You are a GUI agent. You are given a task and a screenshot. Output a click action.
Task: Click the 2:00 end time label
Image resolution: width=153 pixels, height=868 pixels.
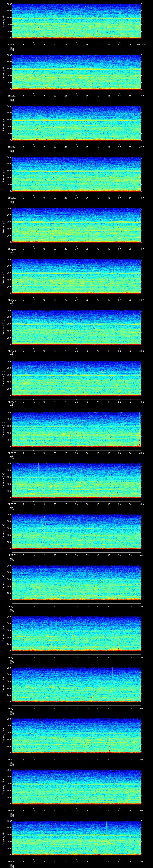141,147
